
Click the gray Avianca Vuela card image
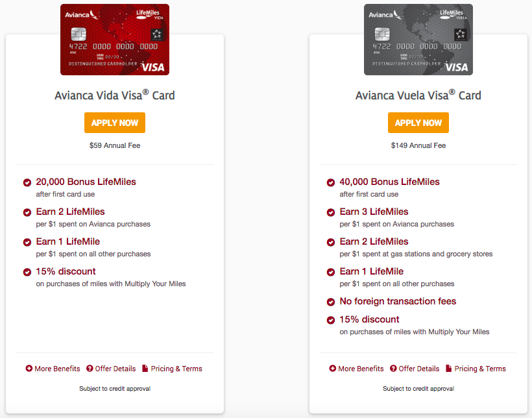tap(418, 40)
